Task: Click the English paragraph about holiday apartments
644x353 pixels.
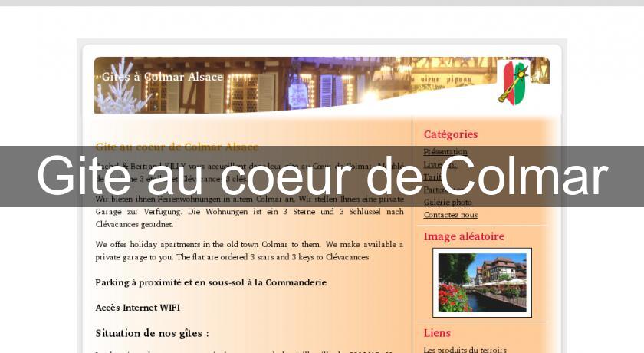Action: (249, 250)
